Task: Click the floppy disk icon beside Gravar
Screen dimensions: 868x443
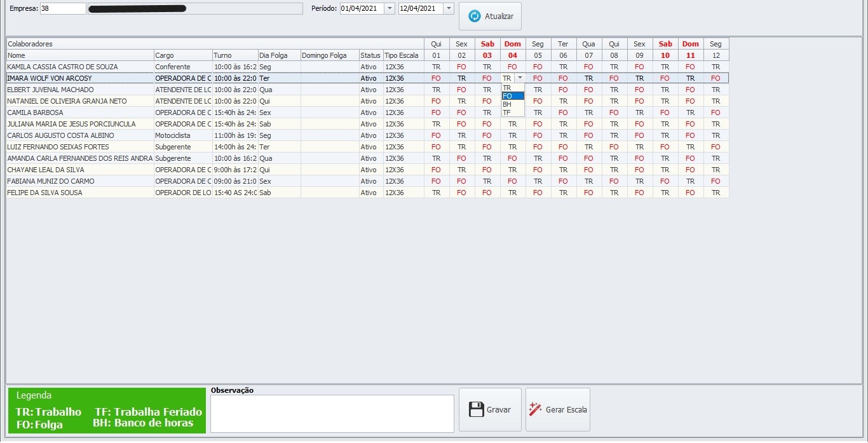Action: pos(476,409)
